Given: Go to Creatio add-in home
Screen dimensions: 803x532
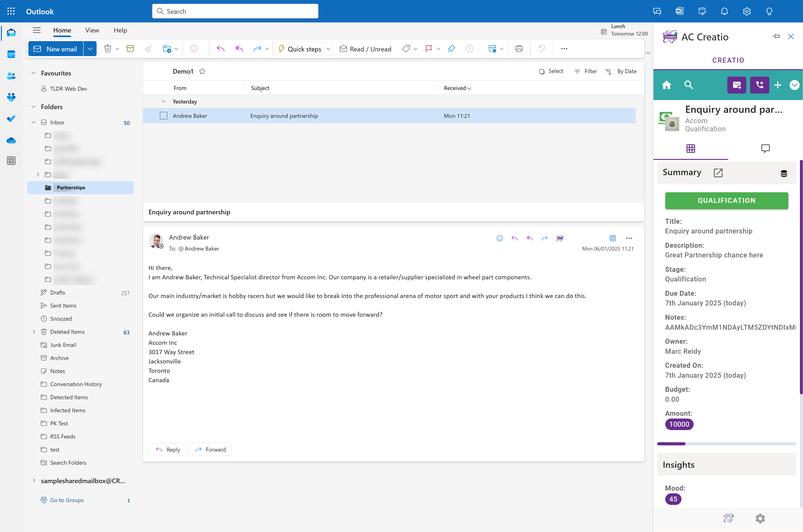Looking at the screenshot, I should click(x=667, y=85).
